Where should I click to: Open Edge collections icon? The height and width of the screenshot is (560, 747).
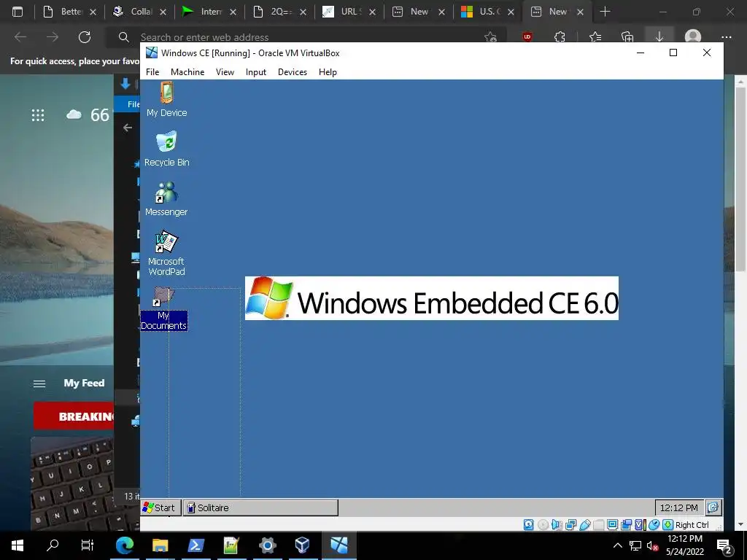pyautogui.click(x=627, y=36)
